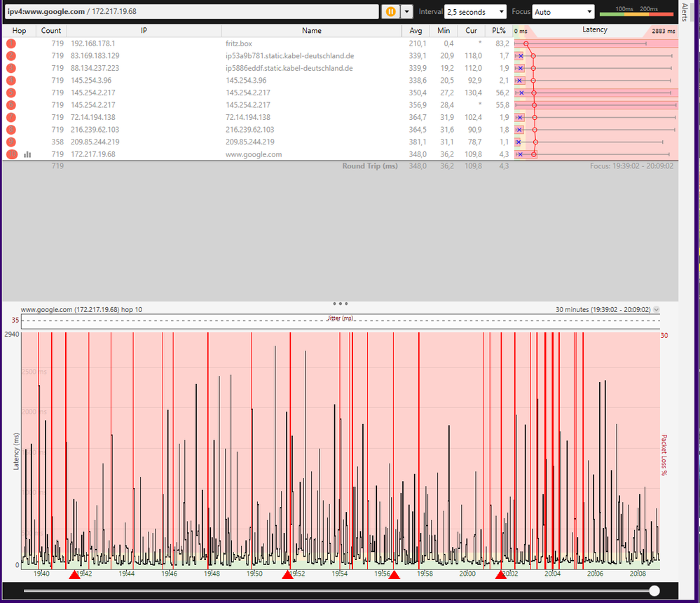Sort the list by the PL% column

click(498, 30)
